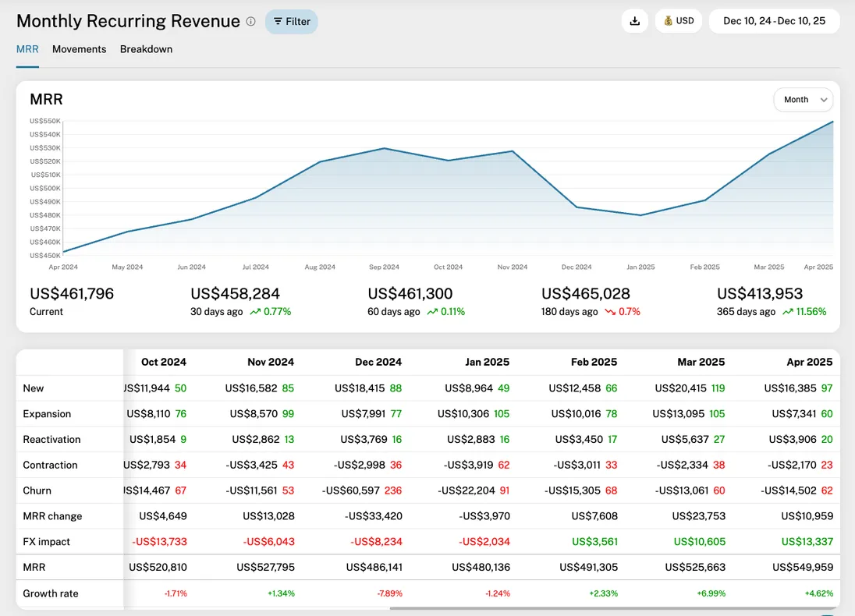Screen dimensions: 855x616
Task: Select the MRR tab
Action: coord(27,49)
